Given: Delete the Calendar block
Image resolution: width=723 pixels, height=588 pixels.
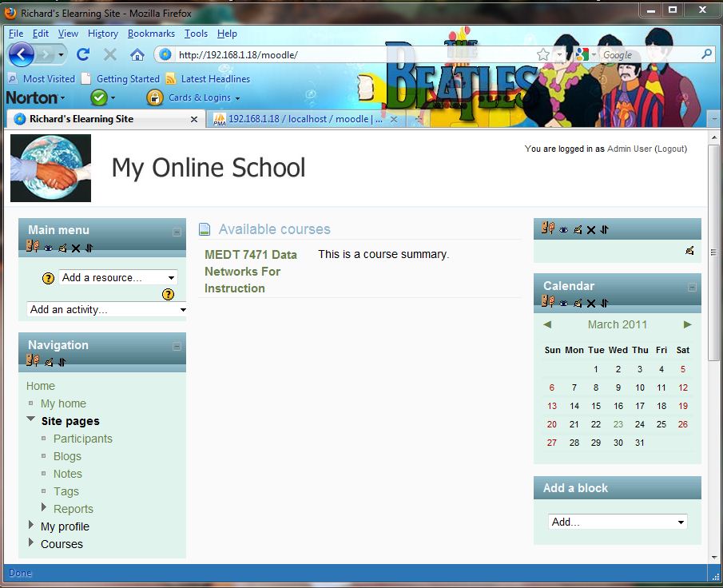Looking at the screenshot, I should (x=590, y=303).
